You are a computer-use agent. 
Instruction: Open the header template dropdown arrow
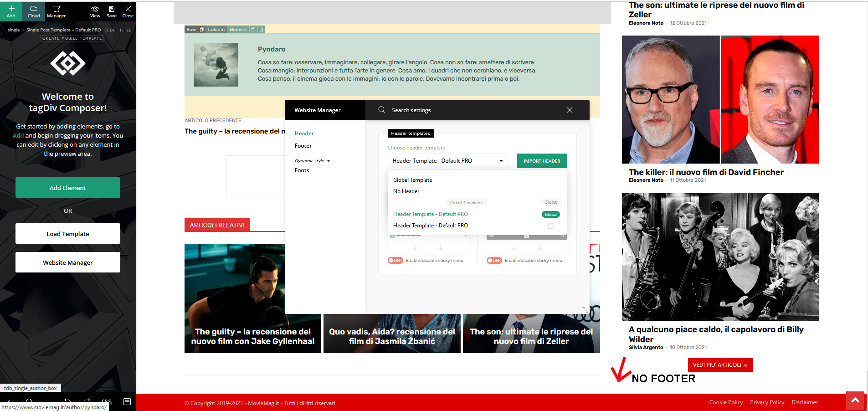tap(501, 161)
